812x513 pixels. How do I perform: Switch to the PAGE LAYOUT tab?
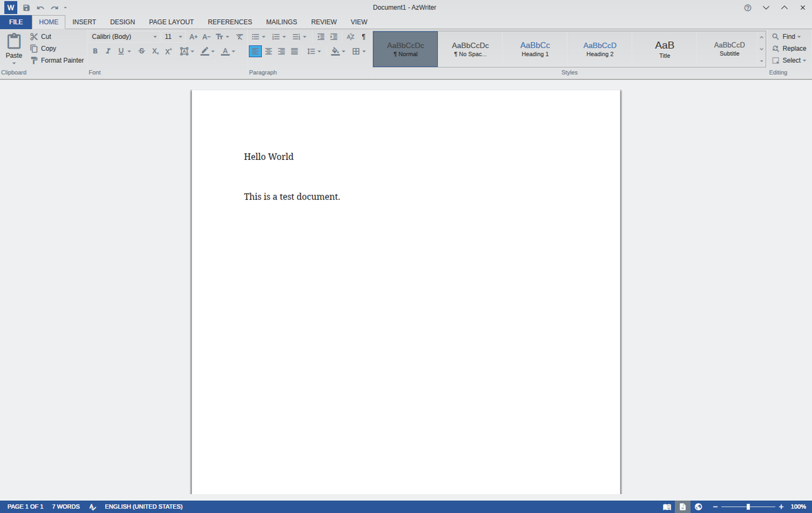(171, 22)
